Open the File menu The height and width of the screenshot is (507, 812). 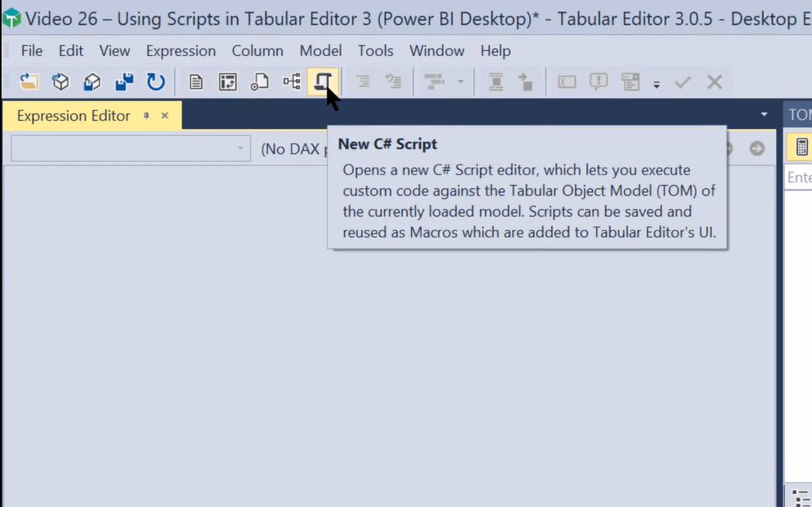32,50
